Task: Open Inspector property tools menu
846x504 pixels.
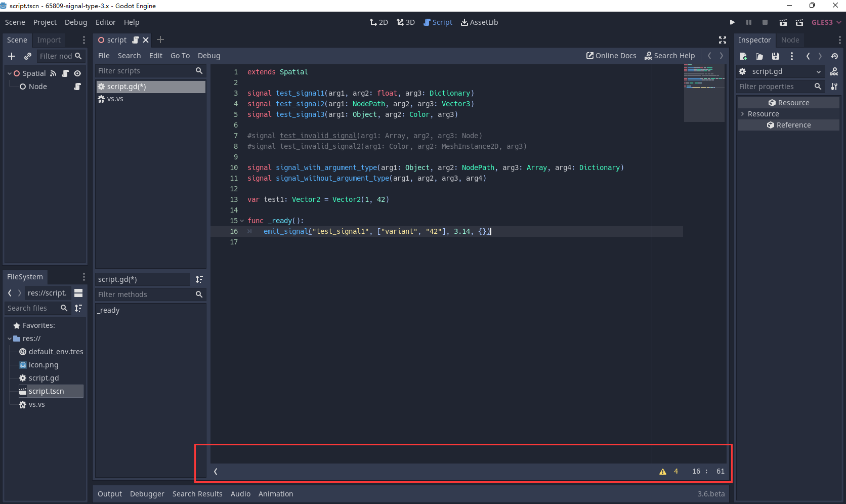Action: (x=834, y=87)
